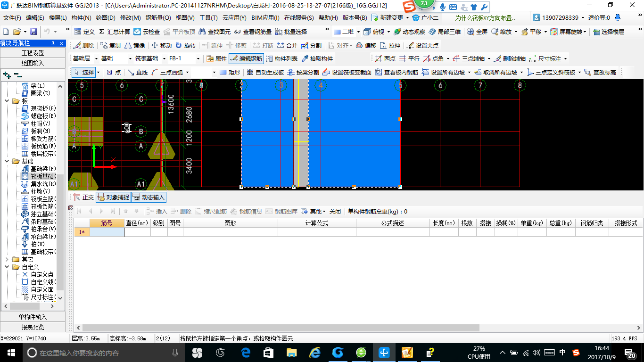
Task: Open the 单构件输入 section
Action: [x=33, y=317]
